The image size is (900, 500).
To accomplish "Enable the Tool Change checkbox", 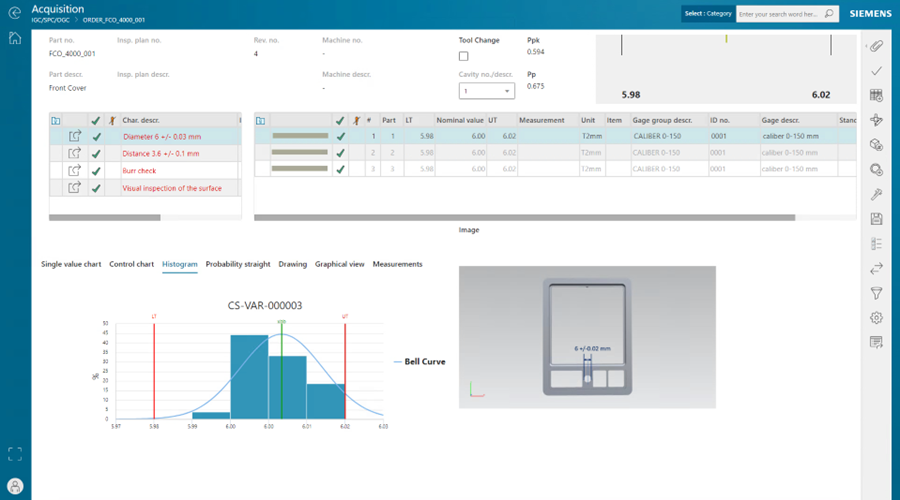I will click(x=463, y=56).
